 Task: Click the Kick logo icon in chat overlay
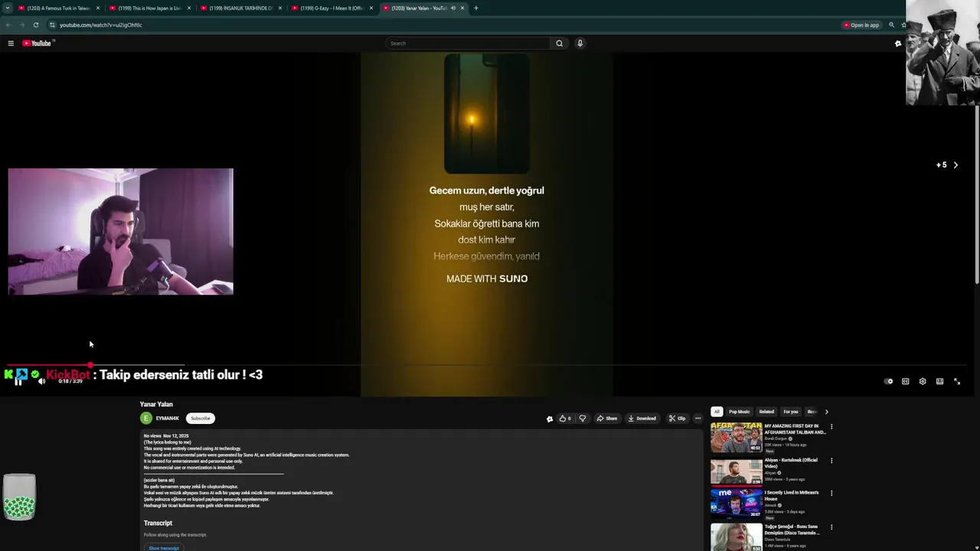tap(8, 374)
